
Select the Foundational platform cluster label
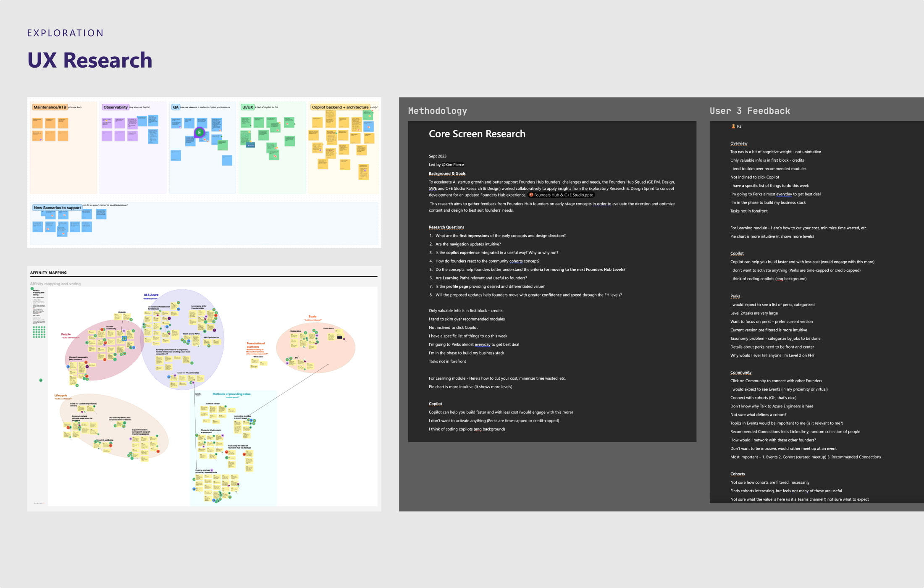pos(256,345)
